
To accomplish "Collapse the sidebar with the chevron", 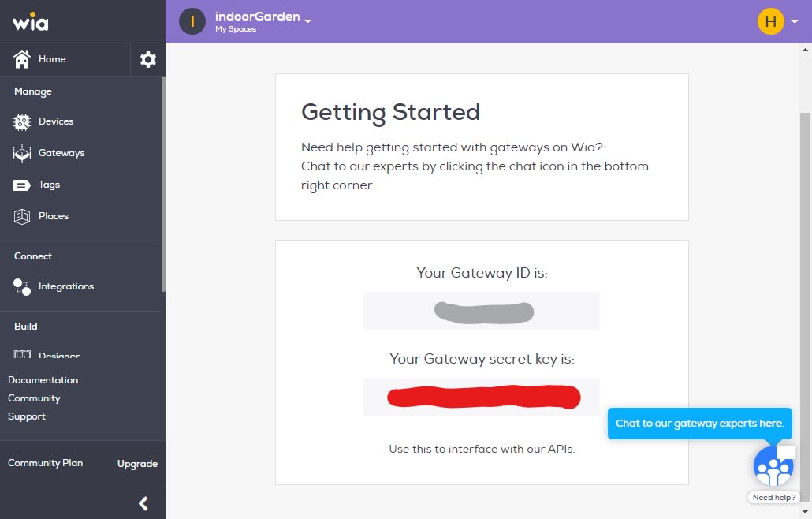I will (x=143, y=503).
